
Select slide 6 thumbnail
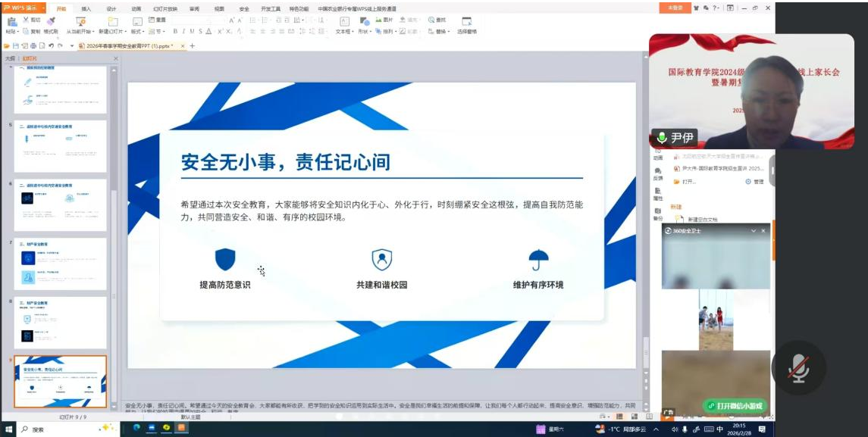pos(60,204)
